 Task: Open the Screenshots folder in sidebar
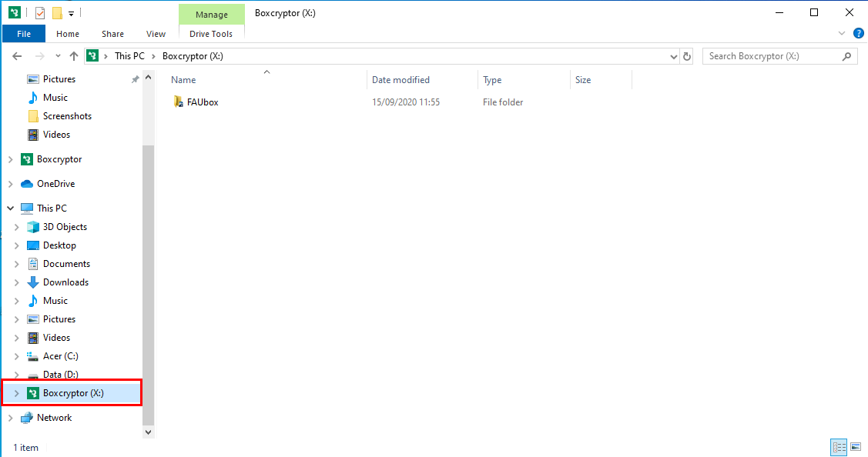tap(67, 116)
